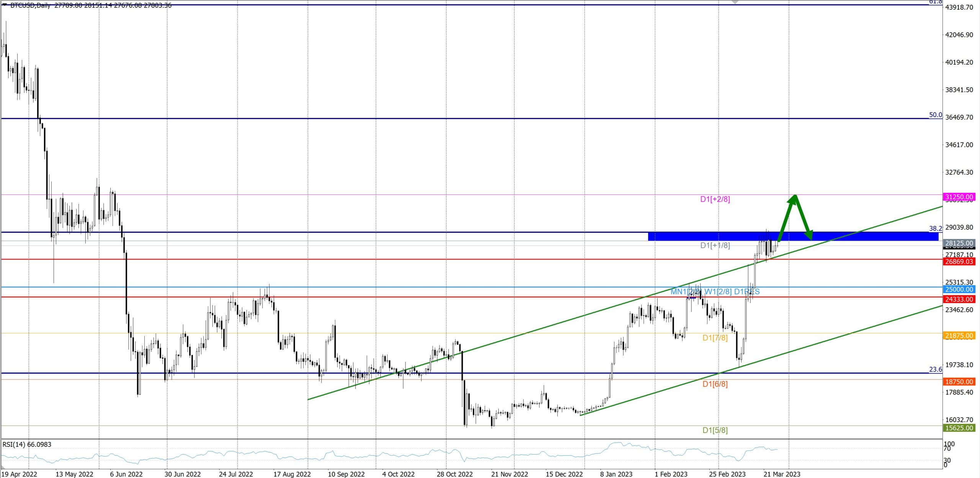The image size is (980, 478).
Task: Click the 38.2 Fibonacci level label
Action: [935, 228]
